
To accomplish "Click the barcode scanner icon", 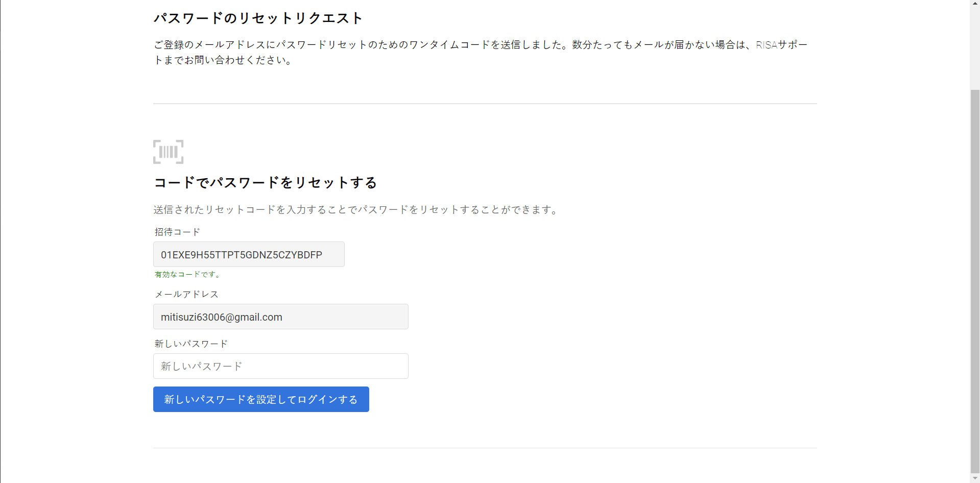I will click(x=168, y=152).
